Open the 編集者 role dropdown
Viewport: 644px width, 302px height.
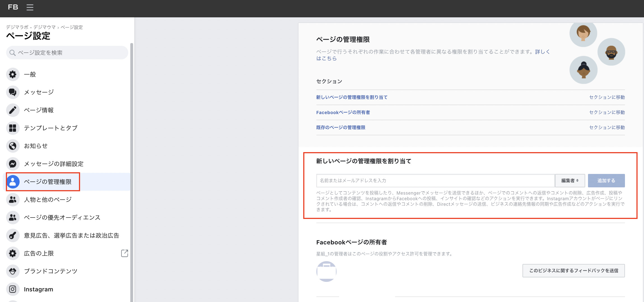pyautogui.click(x=570, y=181)
